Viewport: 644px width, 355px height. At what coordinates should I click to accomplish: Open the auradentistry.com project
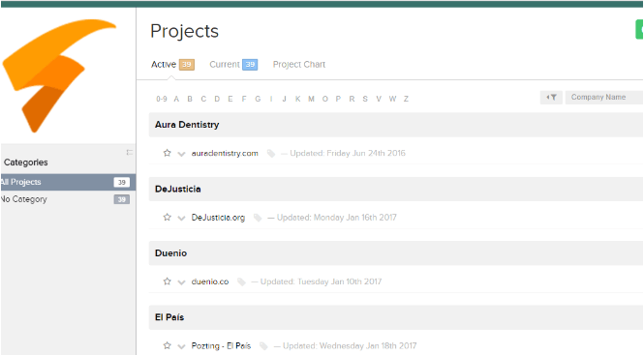(x=225, y=153)
